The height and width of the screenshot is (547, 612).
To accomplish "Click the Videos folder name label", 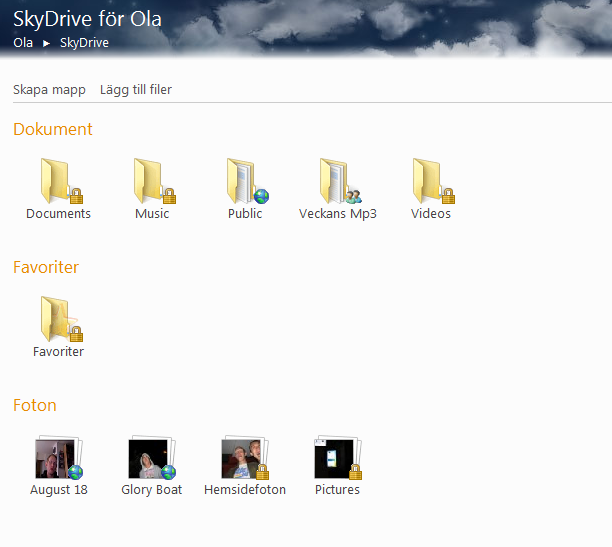I will coord(431,214).
